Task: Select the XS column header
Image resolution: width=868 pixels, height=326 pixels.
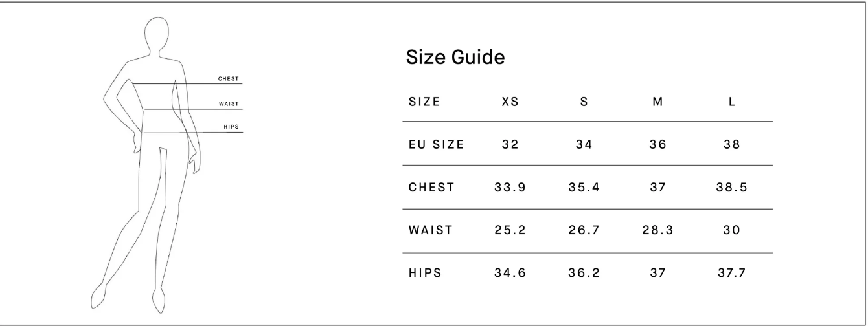Action: click(510, 102)
